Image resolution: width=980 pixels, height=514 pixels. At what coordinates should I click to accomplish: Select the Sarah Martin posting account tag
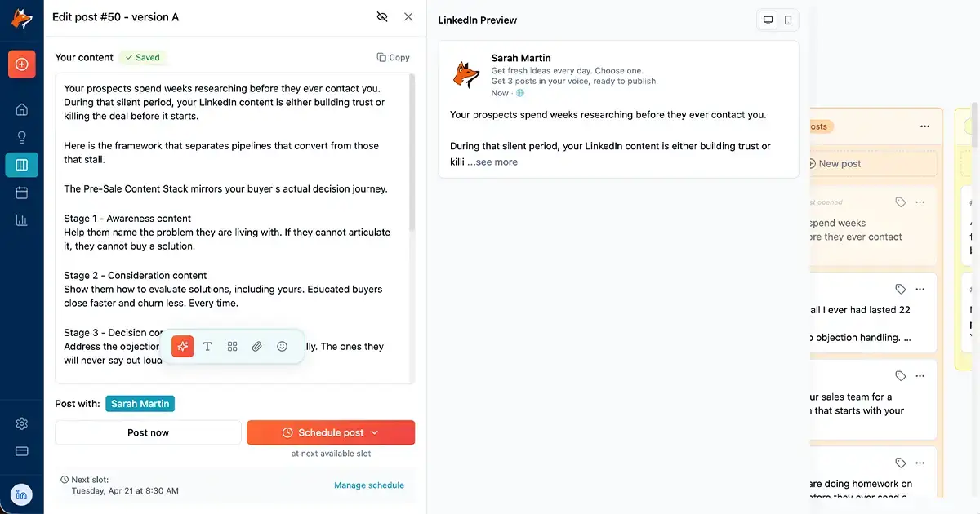[140, 404]
